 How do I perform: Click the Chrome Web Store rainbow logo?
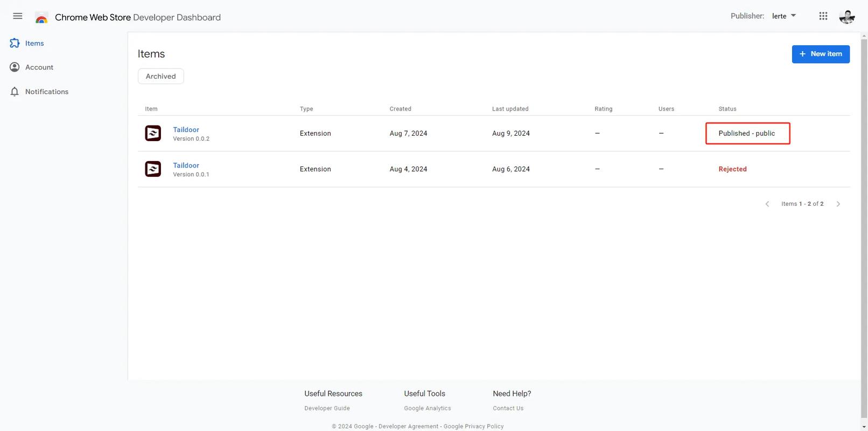coord(41,18)
